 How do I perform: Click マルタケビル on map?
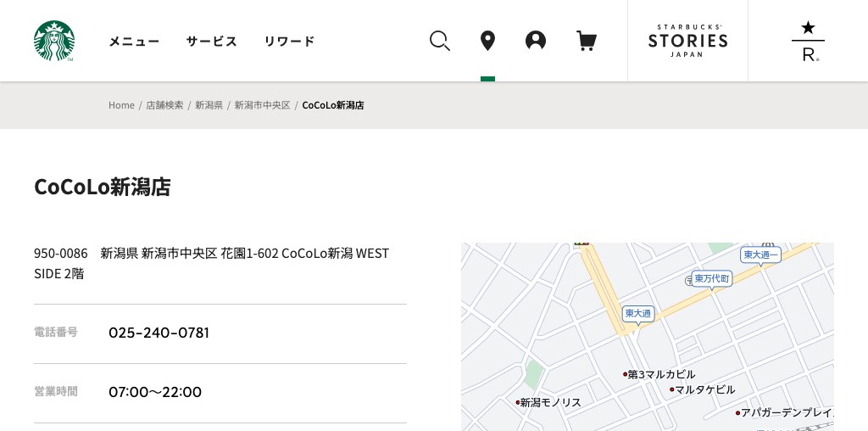703,389
